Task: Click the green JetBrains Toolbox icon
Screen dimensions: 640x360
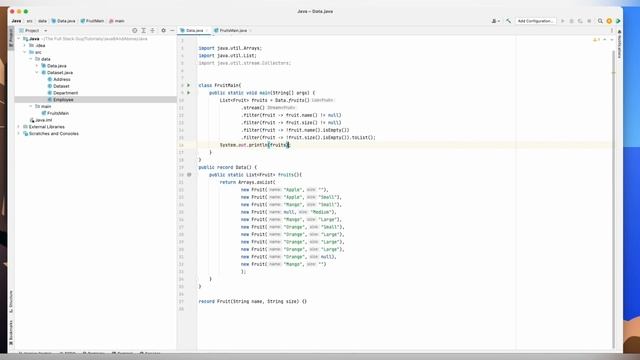Action: point(618,21)
